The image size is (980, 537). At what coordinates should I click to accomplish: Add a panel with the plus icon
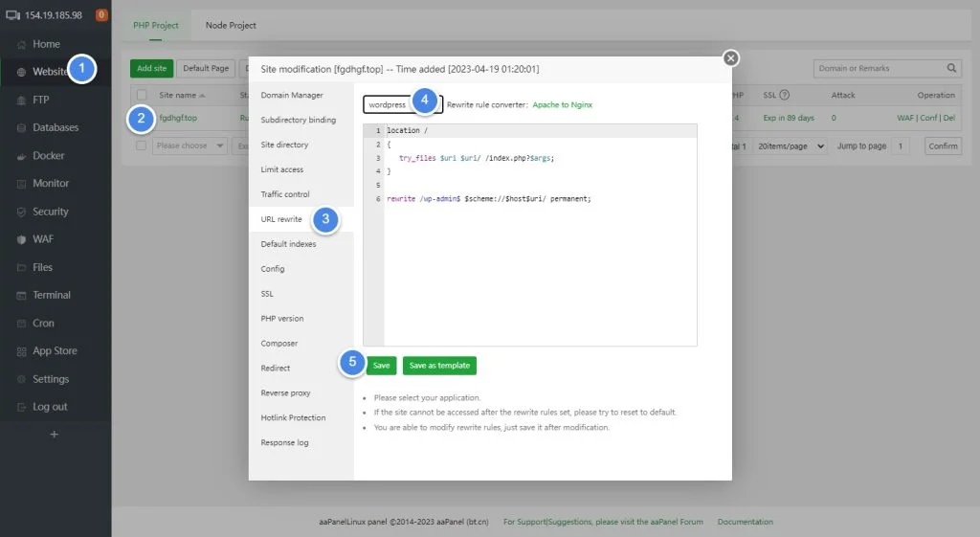[55, 435]
